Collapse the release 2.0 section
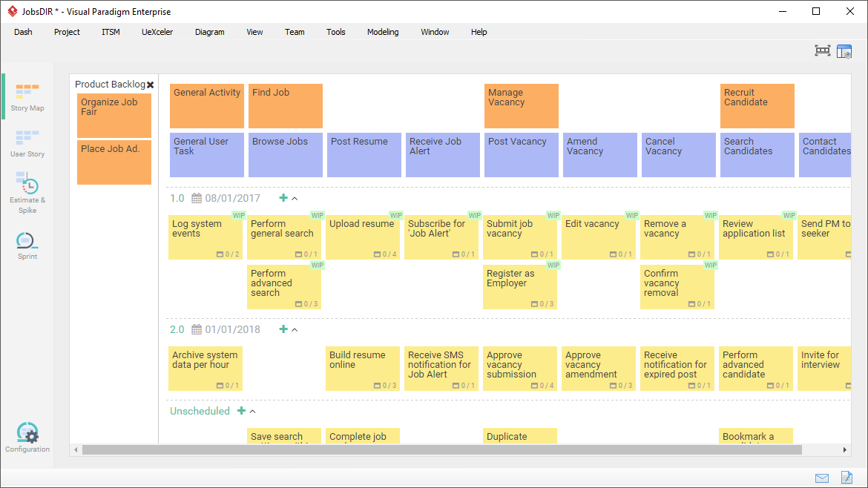868x488 pixels. point(295,329)
